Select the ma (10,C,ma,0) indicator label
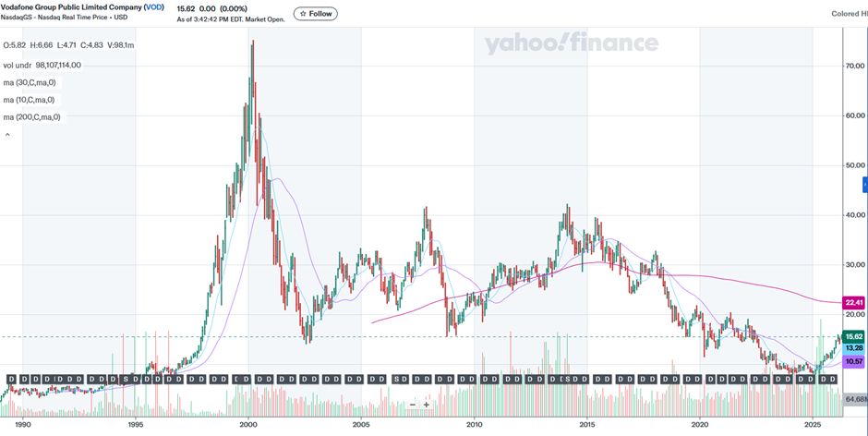The height and width of the screenshot is (436, 868). (29, 100)
